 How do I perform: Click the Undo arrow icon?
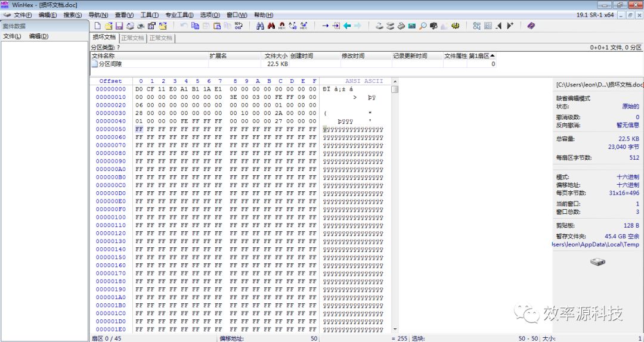click(x=184, y=26)
